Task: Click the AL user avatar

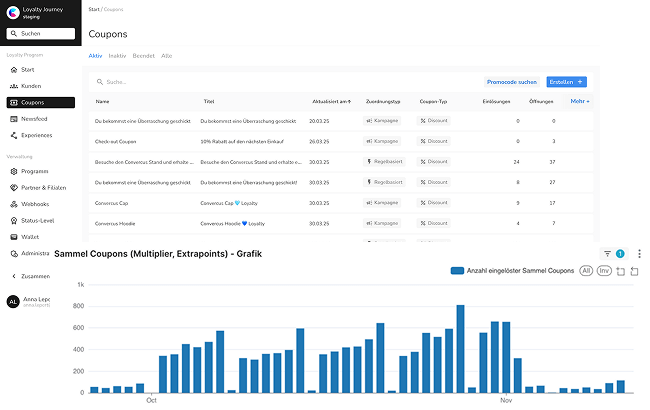Action: point(13,301)
